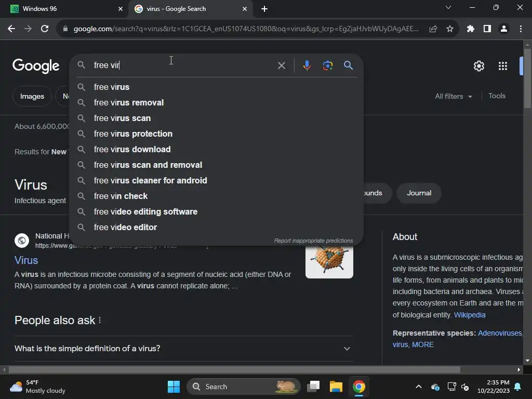Open the muted volume tray icon
This screenshot has width=532, height=399.
(465, 387)
